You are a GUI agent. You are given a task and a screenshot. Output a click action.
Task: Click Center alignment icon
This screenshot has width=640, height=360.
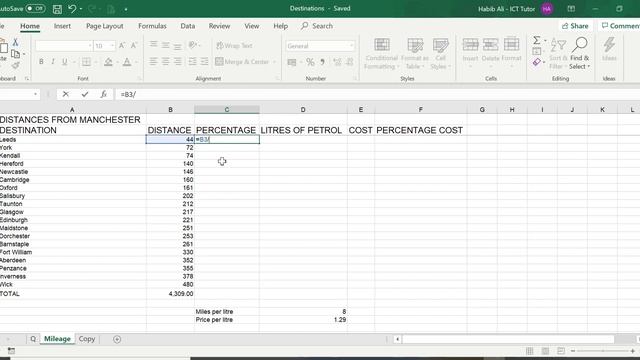(165, 62)
